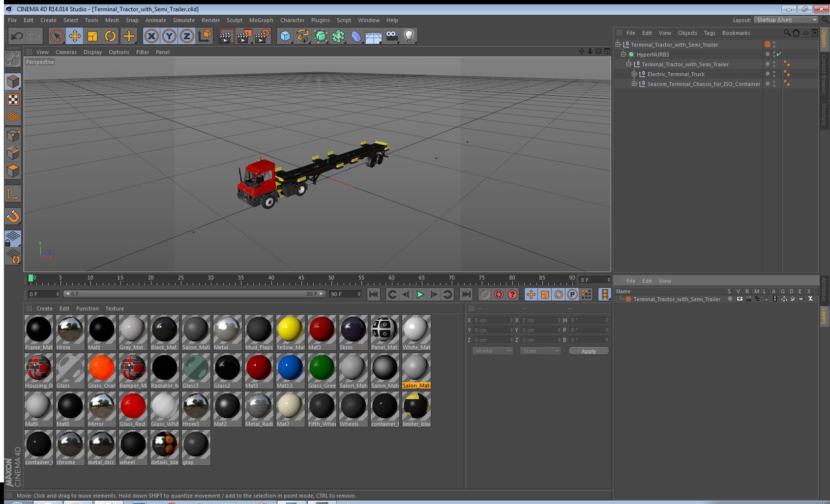830x504 pixels.
Task: Open the Scale mode dropdown
Action: (x=540, y=351)
